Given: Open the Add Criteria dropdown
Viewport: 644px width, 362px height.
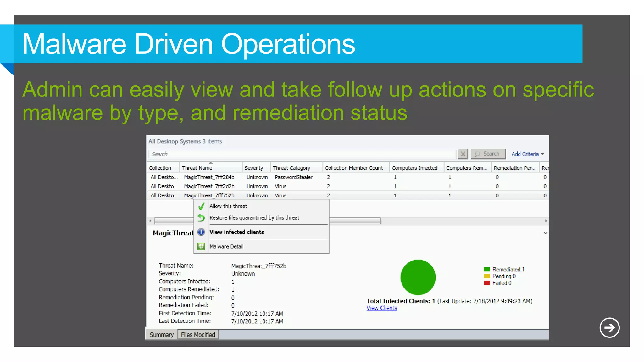Looking at the screenshot, I should coord(527,154).
